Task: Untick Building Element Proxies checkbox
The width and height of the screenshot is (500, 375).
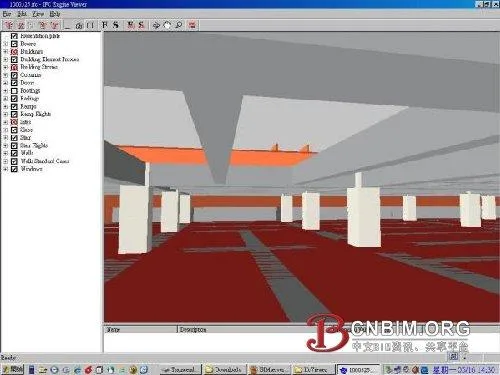Action: coord(14,59)
